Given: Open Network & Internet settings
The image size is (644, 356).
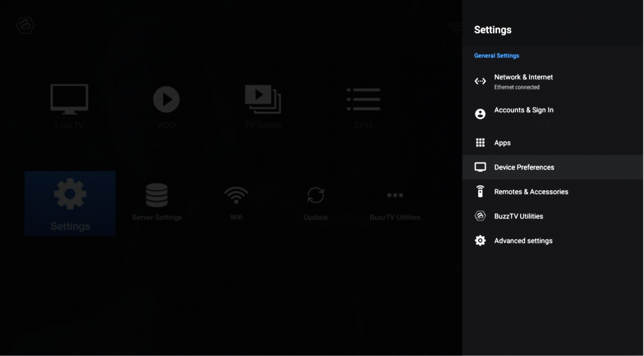Looking at the screenshot, I should (553, 82).
